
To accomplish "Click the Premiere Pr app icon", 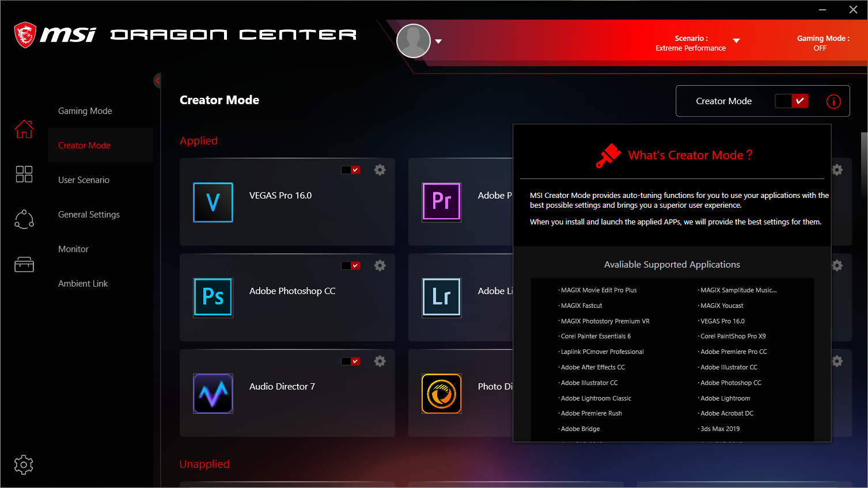I will click(442, 202).
